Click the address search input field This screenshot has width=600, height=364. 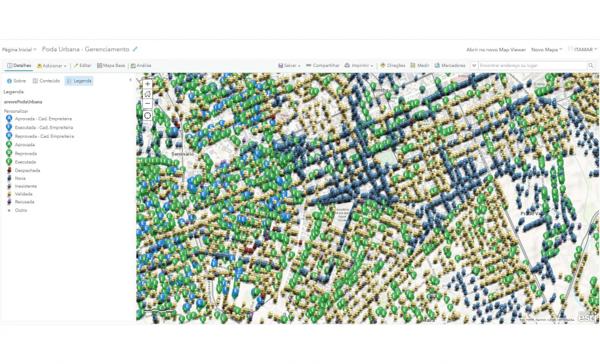(x=531, y=66)
